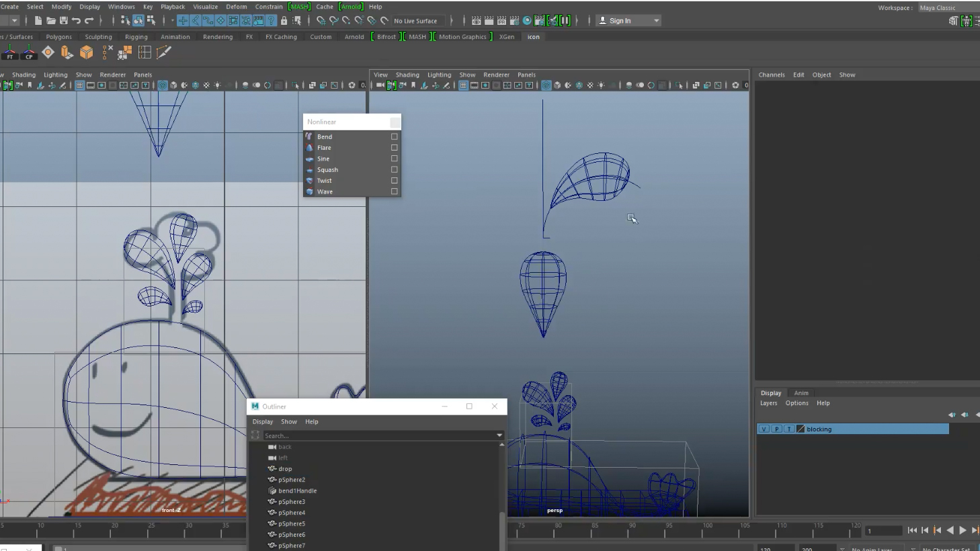Open the Twist option box

(395, 181)
